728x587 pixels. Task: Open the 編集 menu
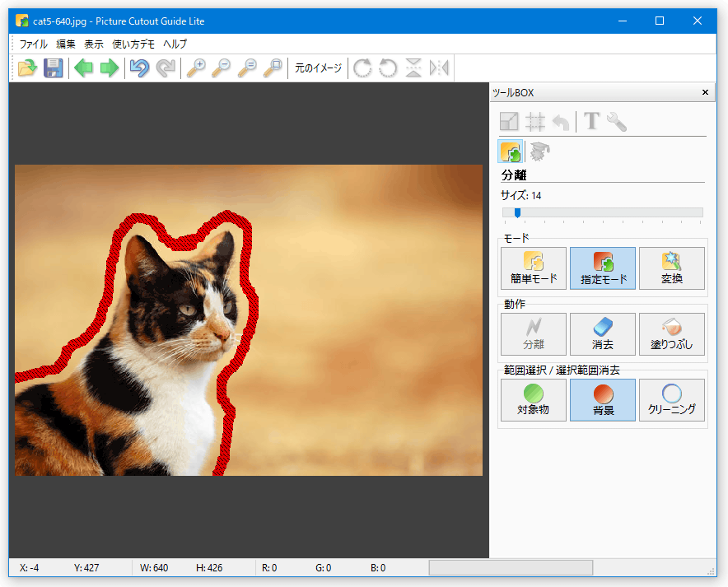[66, 44]
